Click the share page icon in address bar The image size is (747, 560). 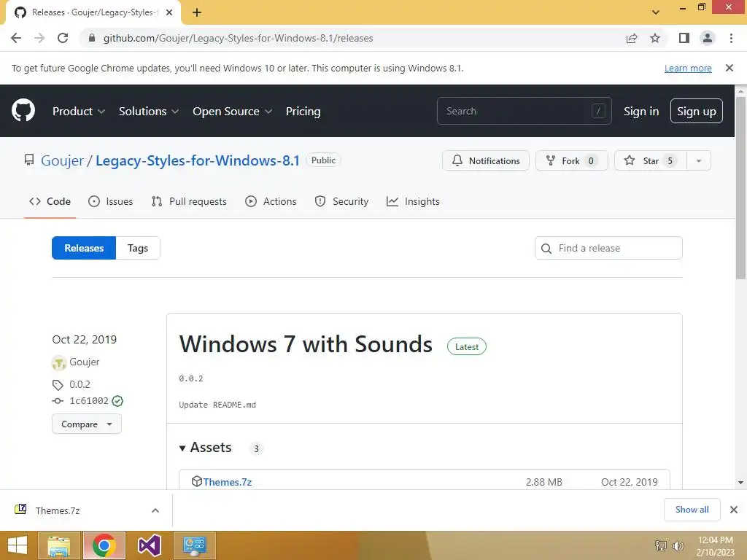coord(632,38)
